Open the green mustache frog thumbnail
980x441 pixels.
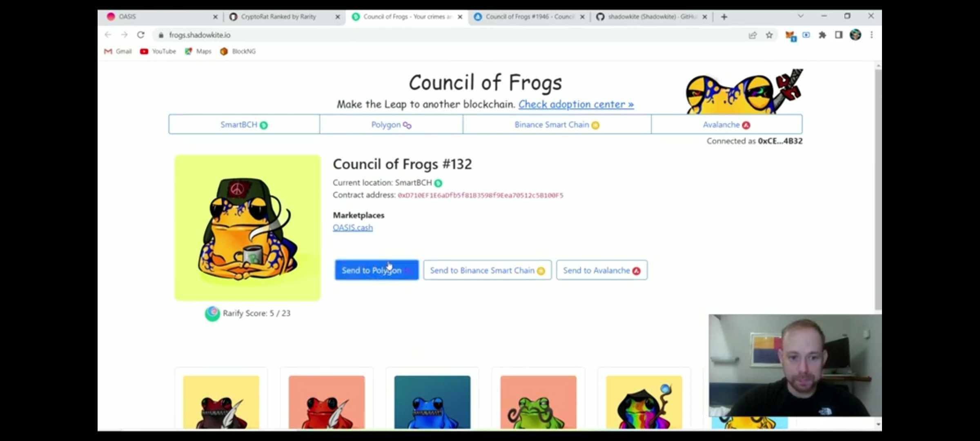tap(539, 402)
